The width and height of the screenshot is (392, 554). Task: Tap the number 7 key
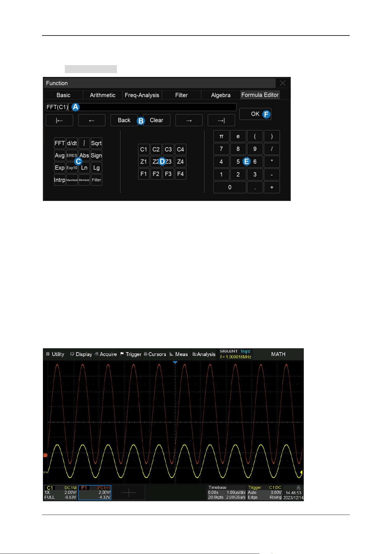click(221, 149)
